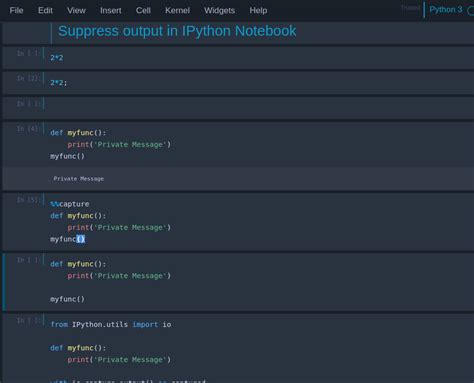Image resolution: width=474 pixels, height=383 pixels.
Task: Click the print line in cell In [5]
Action: [119, 227]
